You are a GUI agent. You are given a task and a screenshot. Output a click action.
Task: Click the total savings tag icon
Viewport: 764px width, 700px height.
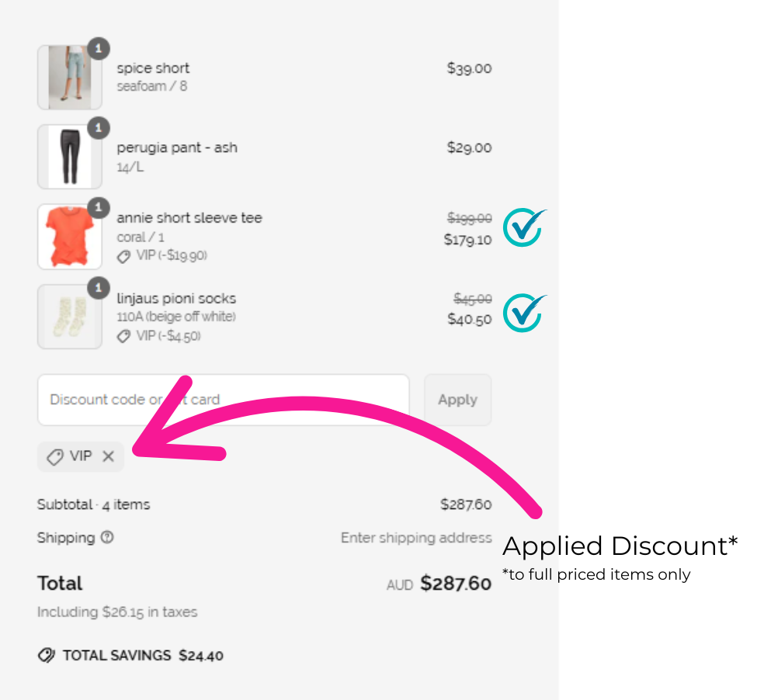(x=47, y=656)
